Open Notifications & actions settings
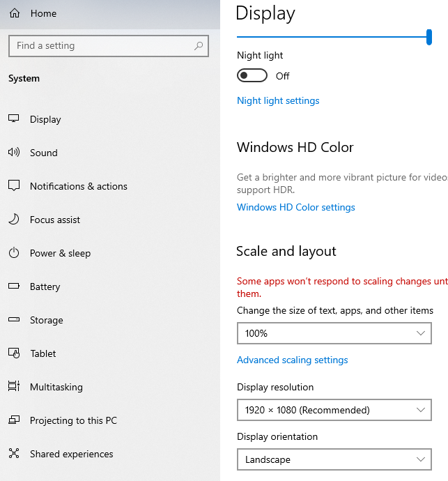 [79, 186]
